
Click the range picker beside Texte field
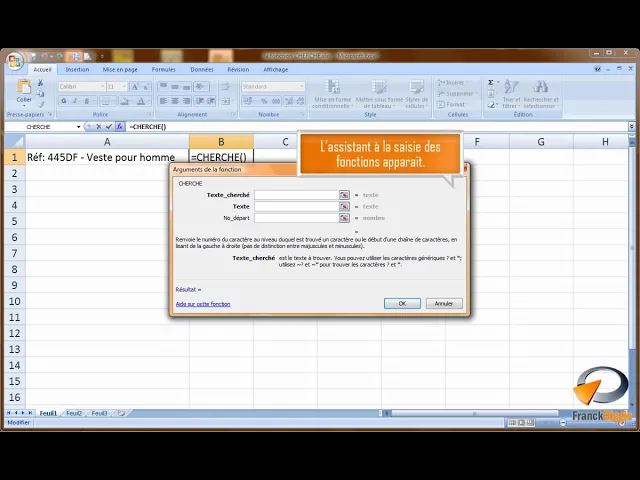[x=344, y=207]
